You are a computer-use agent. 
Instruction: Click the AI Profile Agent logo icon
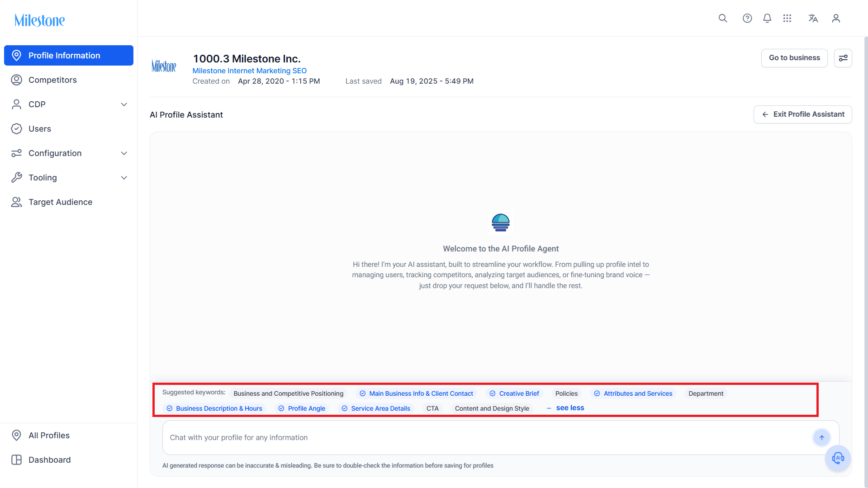[x=501, y=223]
